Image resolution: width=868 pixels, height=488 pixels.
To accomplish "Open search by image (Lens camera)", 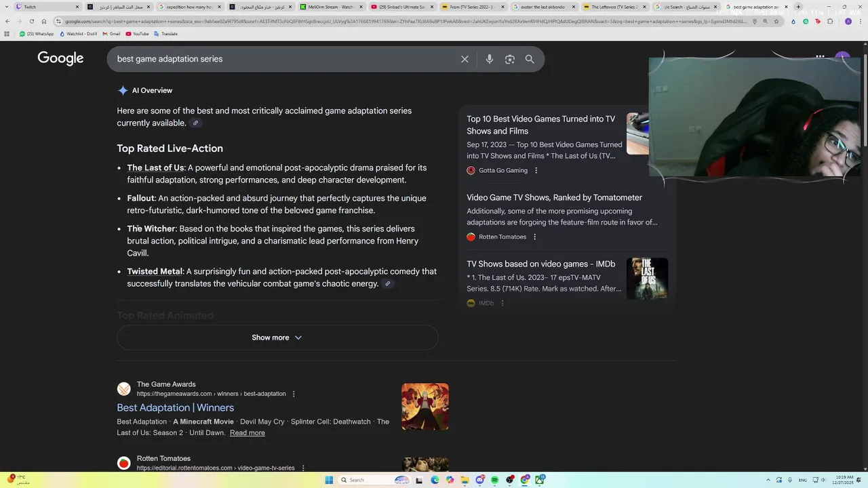I will coord(510,59).
